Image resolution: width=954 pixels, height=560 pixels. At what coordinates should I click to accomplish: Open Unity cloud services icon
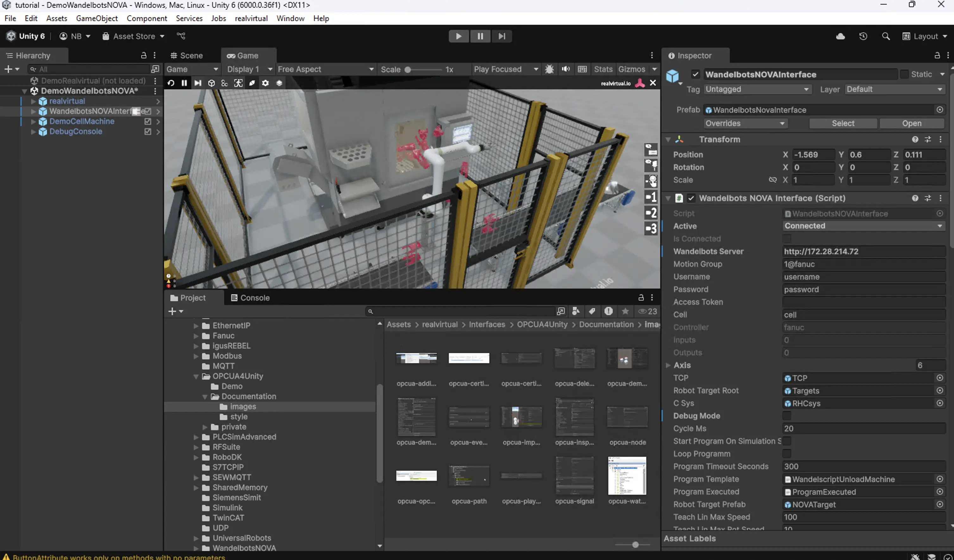840,36
